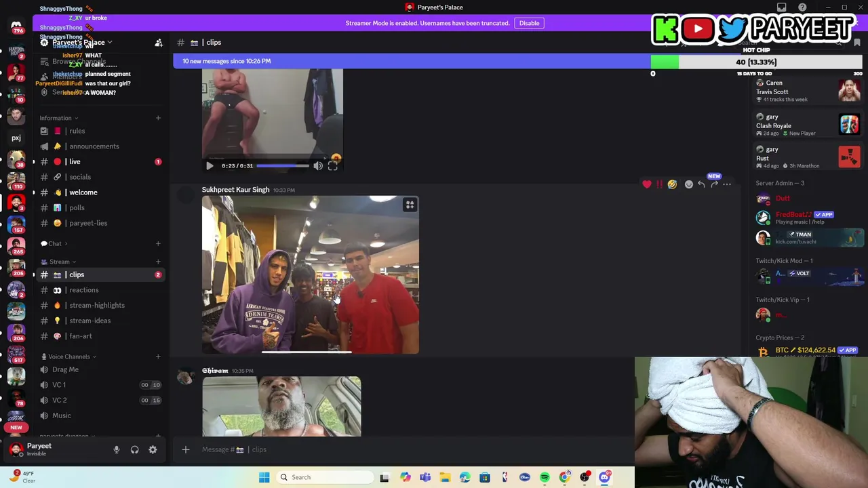Open the rules channel
This screenshot has width=868, height=488.
(x=99, y=131)
